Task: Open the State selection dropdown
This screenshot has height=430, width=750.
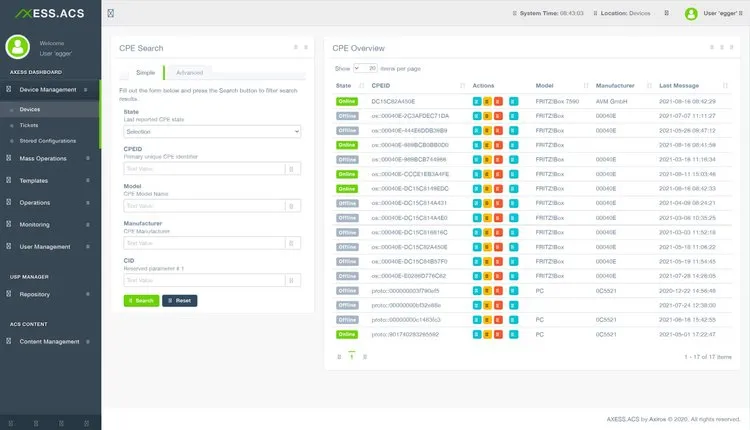Action: click(212, 131)
